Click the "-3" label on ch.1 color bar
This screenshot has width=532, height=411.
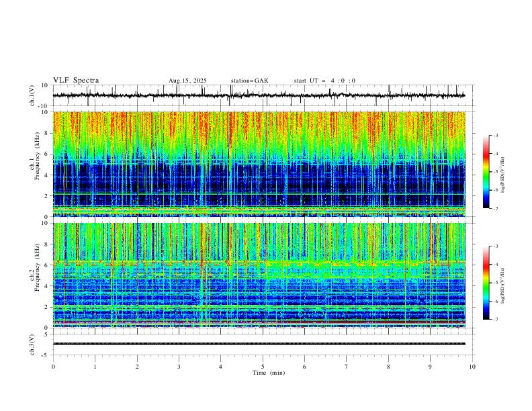[495, 135]
